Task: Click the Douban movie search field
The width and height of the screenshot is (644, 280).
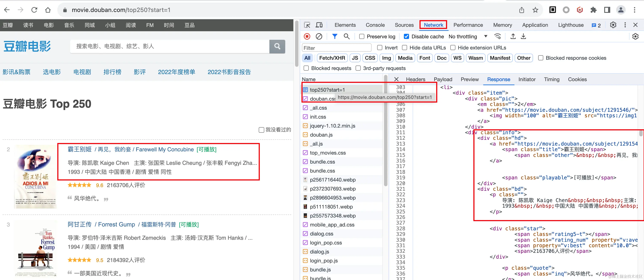Action: click(170, 46)
